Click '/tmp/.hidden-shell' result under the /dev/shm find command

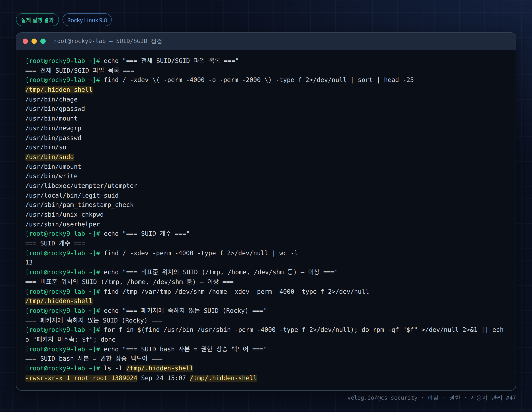(59, 301)
